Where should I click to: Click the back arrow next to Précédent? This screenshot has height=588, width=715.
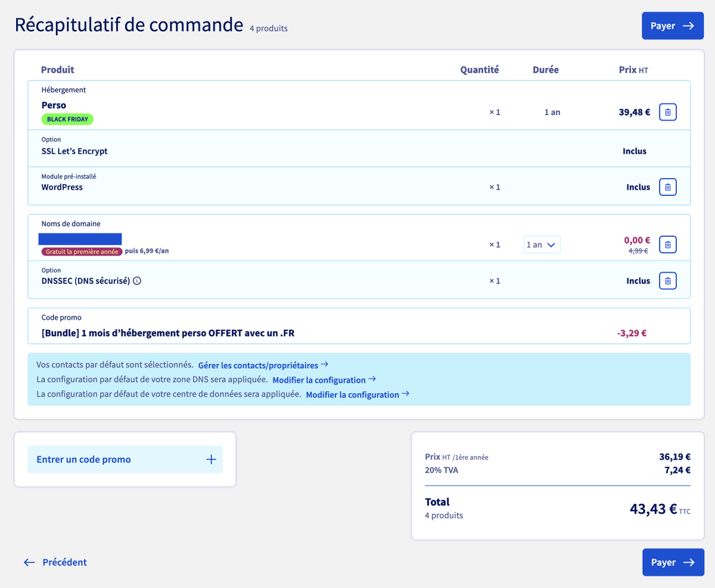pyautogui.click(x=29, y=562)
